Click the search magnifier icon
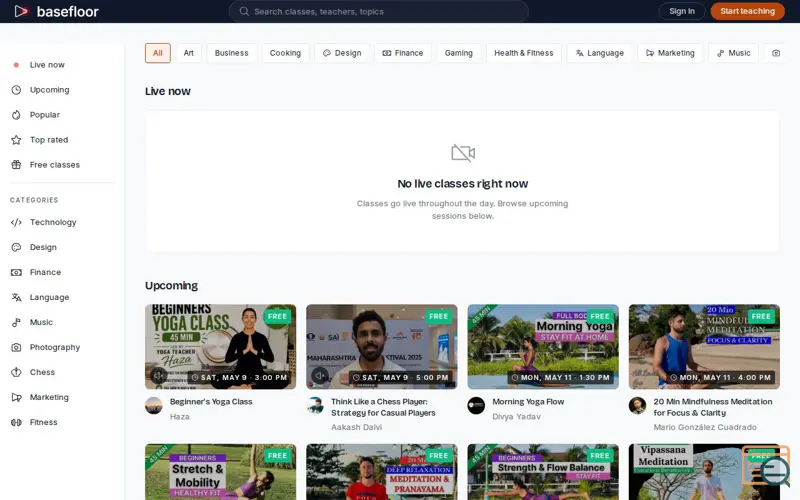Image resolution: width=800 pixels, height=500 pixels. 244,11
